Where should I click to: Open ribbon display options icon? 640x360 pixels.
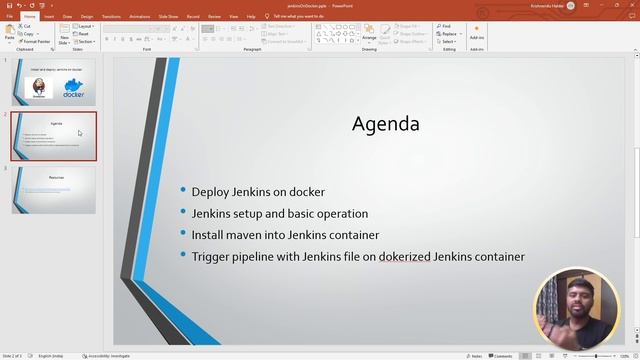pos(586,5)
